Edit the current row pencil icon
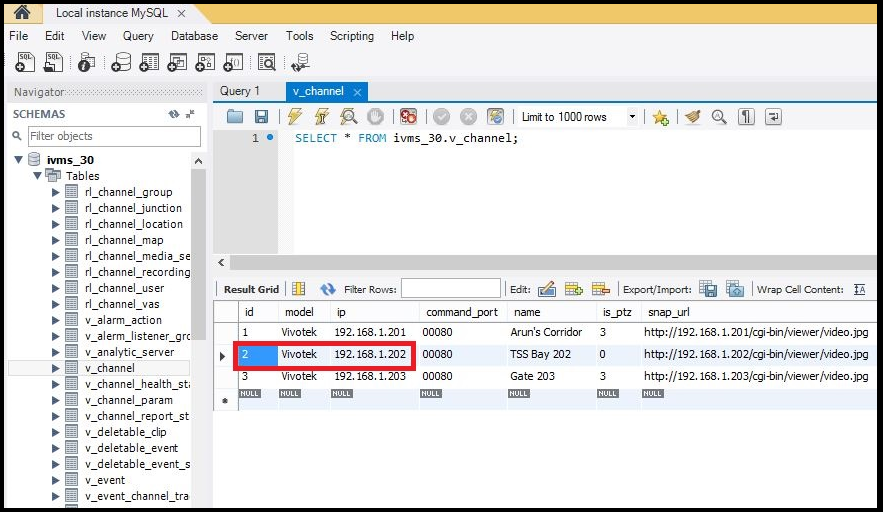 pos(546,289)
